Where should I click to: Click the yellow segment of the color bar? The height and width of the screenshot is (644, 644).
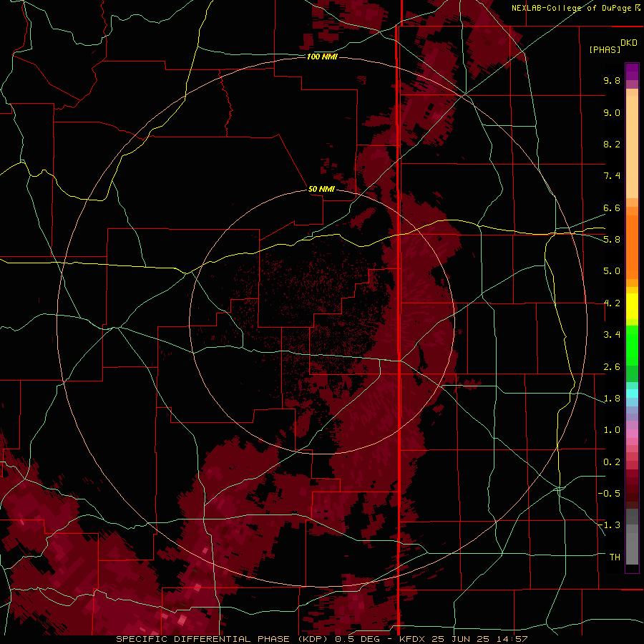pos(632,306)
